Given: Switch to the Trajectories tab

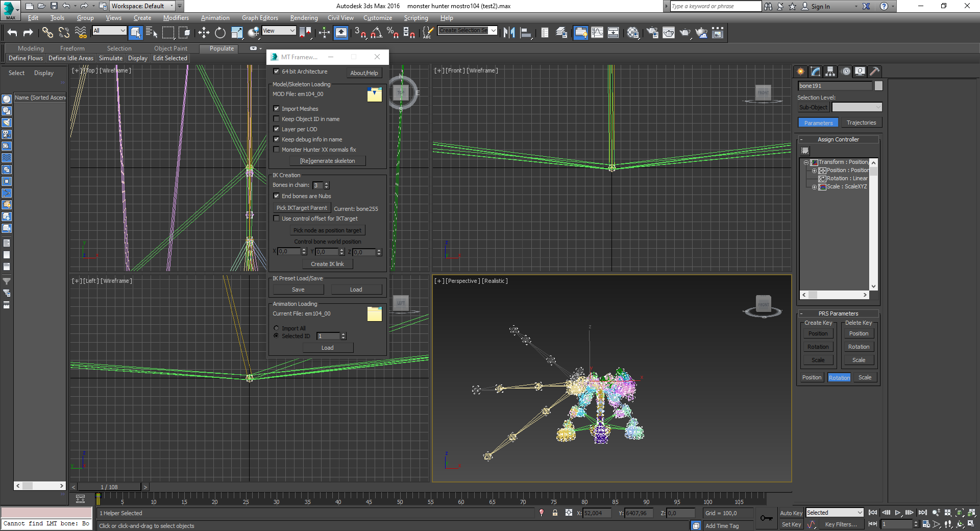Looking at the screenshot, I should (x=861, y=123).
